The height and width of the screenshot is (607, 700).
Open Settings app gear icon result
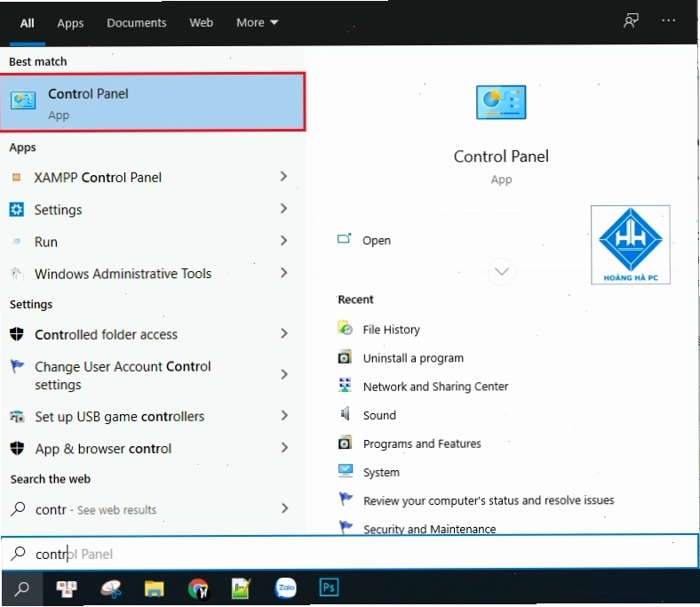pos(17,210)
